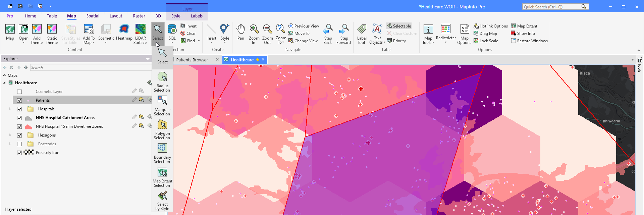Collapse the Healthcare map tree

[5, 83]
